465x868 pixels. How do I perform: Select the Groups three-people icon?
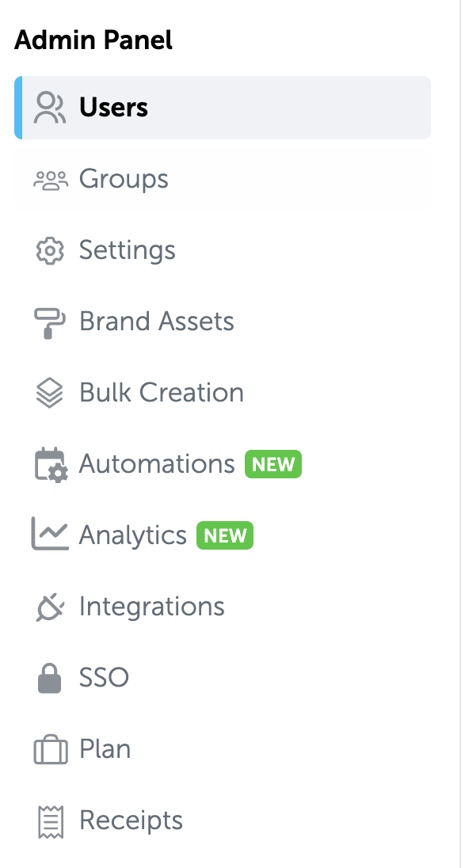(x=51, y=180)
